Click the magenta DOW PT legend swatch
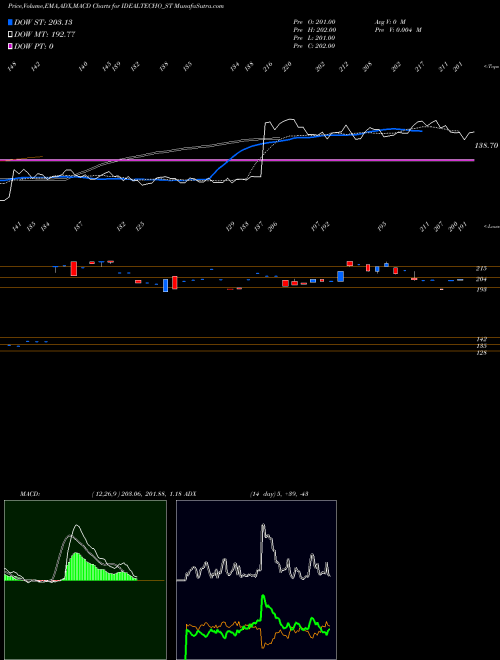The image size is (500, 660). pos(11,46)
